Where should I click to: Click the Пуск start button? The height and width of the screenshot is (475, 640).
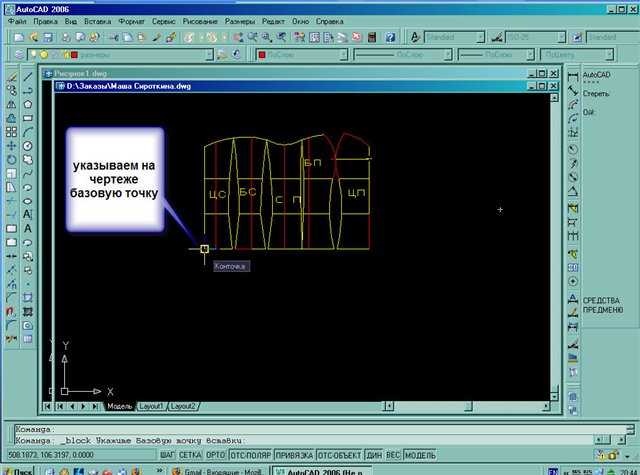17,469
